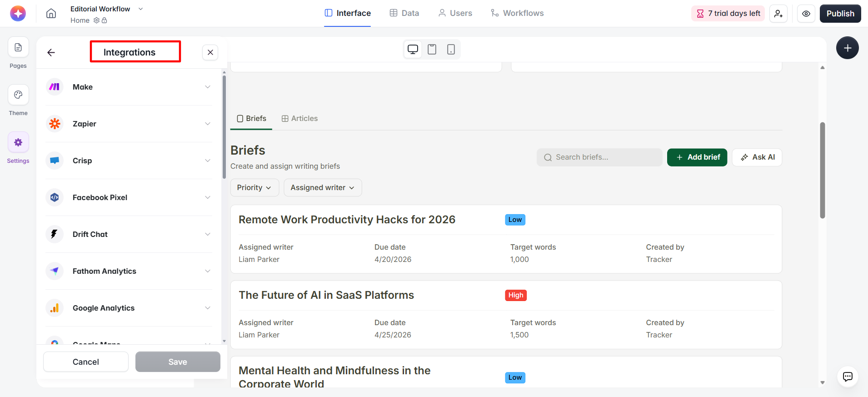
Task: Click the Save button
Action: 178,362
